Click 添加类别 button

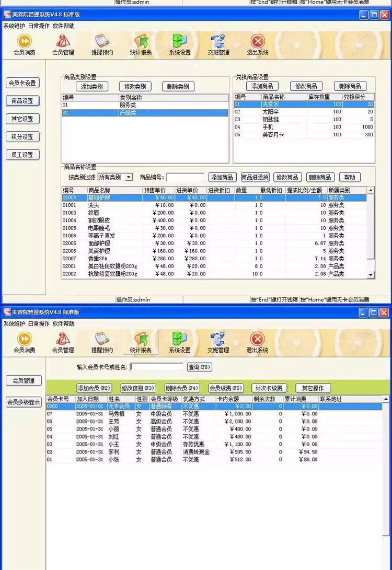pyautogui.click(x=92, y=87)
